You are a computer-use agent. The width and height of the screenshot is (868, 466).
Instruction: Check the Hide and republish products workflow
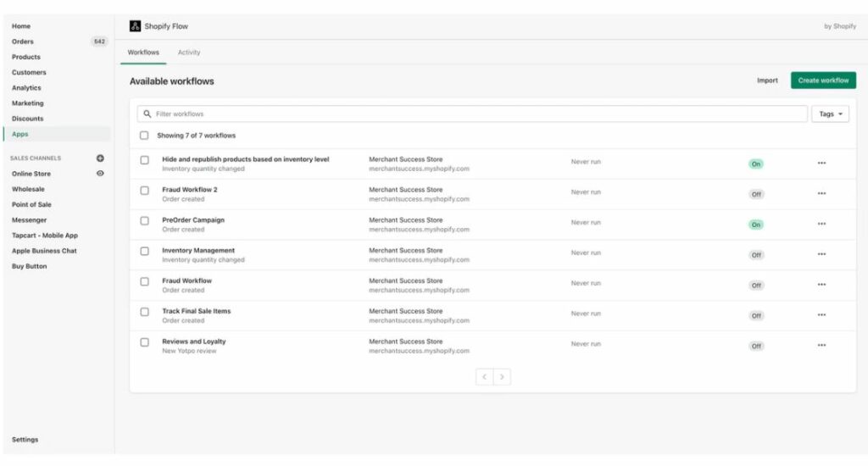click(144, 160)
